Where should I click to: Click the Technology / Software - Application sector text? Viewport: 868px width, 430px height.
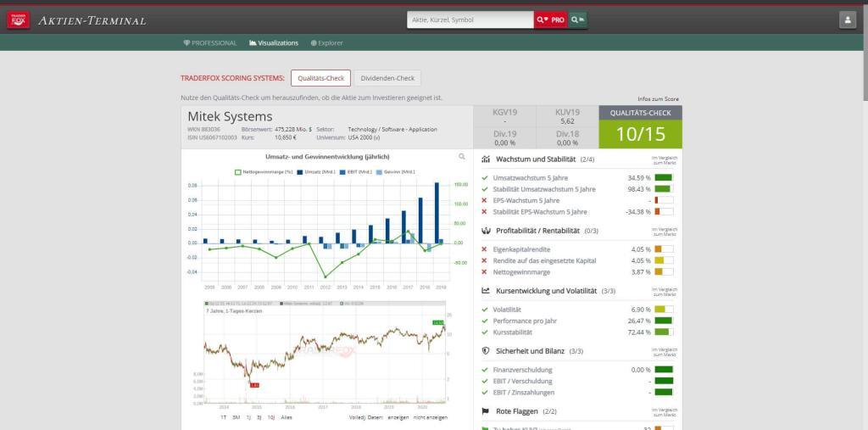tap(392, 129)
